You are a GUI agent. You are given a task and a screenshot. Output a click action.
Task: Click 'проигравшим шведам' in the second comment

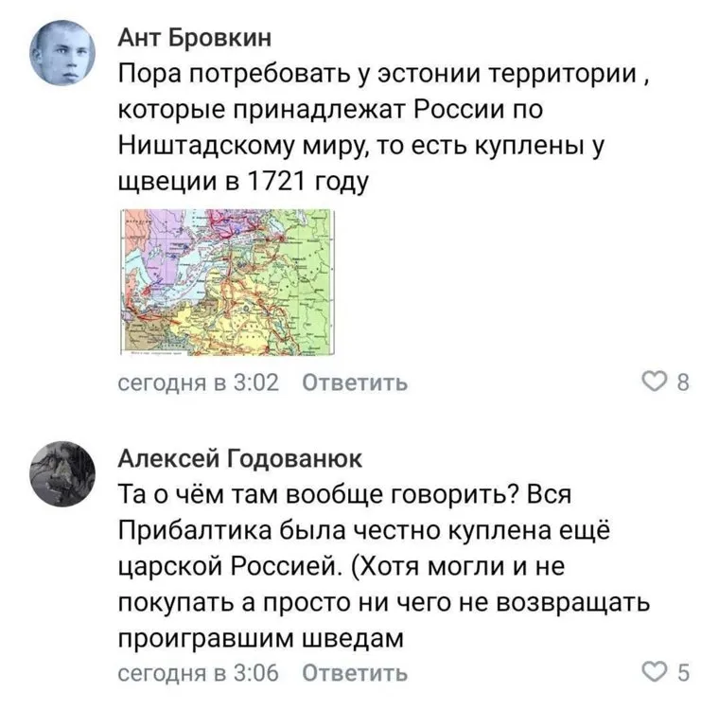coord(260,638)
